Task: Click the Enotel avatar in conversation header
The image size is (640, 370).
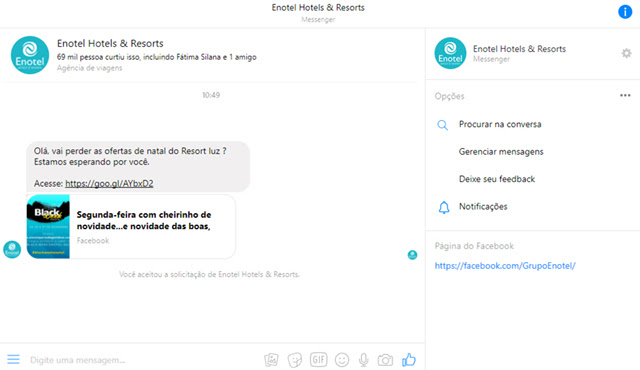Action: point(30,55)
